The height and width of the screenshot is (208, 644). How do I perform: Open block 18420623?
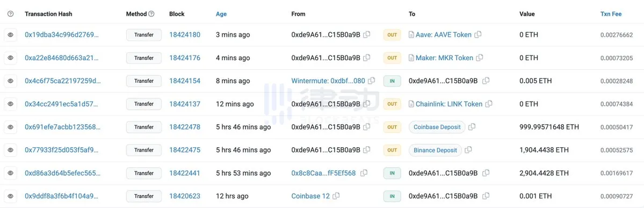point(185,196)
